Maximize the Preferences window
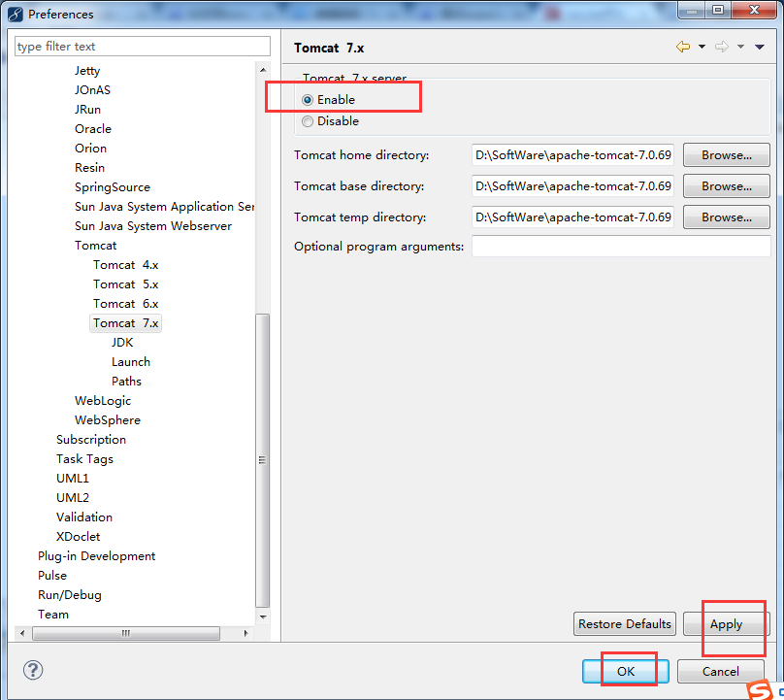 718,10
